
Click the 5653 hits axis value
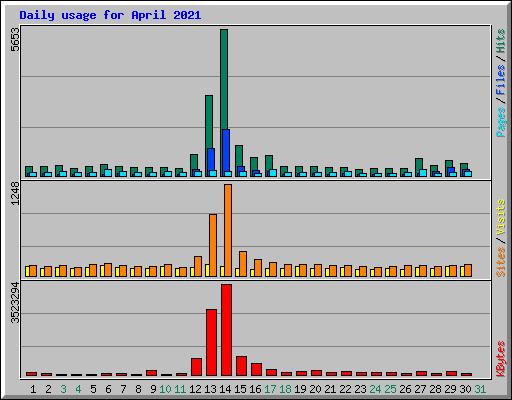(15, 40)
